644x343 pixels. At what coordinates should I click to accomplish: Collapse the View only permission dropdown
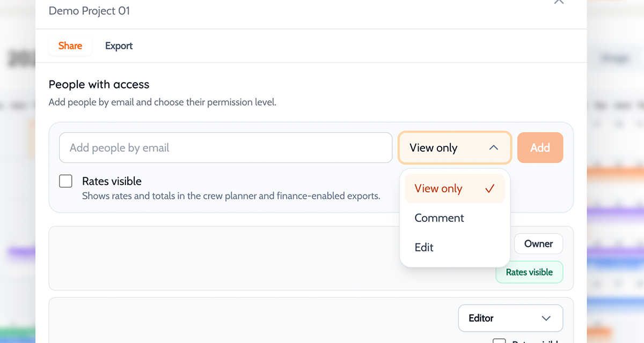[454, 148]
